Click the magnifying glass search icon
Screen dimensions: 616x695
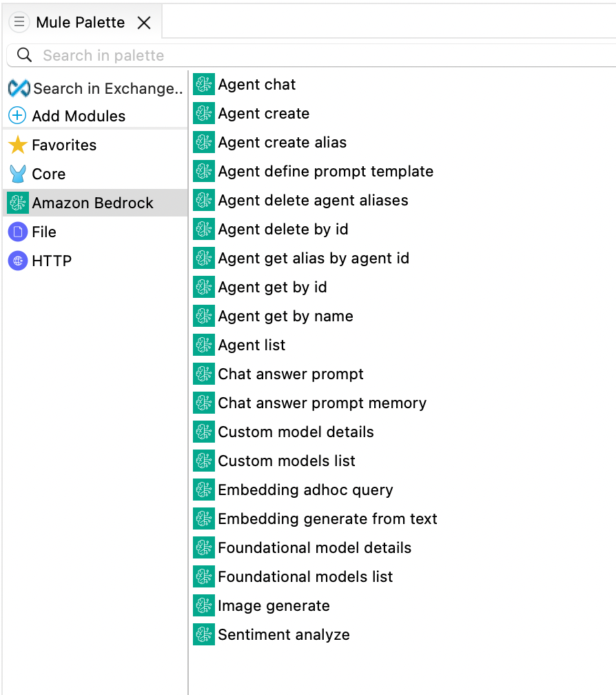tap(24, 55)
